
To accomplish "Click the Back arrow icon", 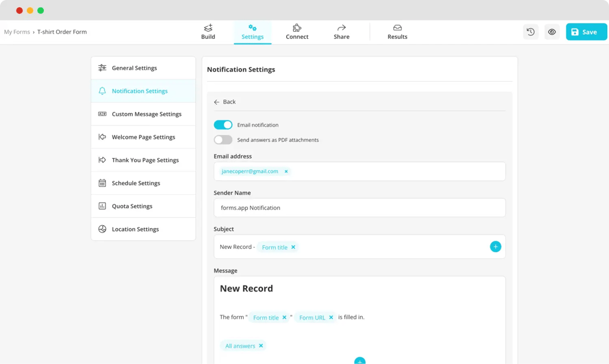I will (x=217, y=102).
